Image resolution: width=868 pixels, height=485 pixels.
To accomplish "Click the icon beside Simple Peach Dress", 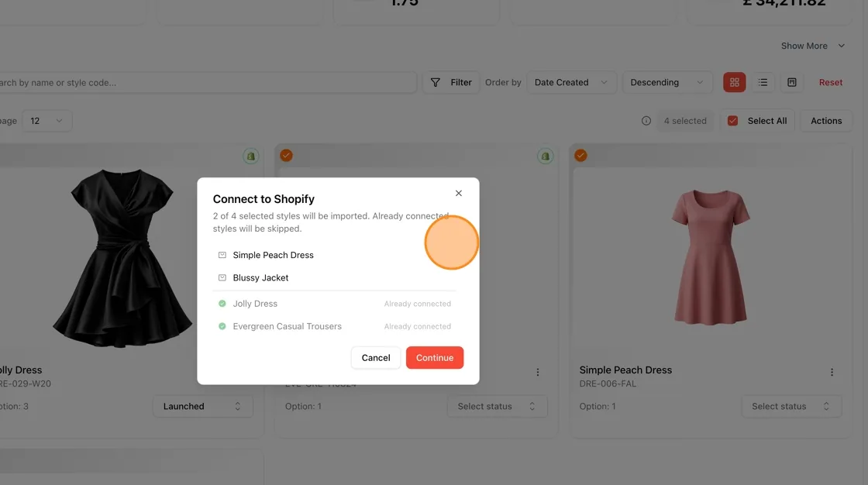I will click(222, 255).
